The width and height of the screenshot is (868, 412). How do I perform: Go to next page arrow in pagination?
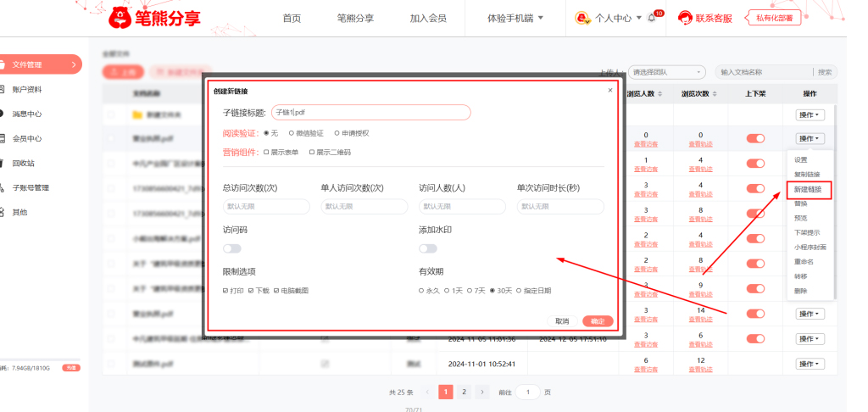coord(482,392)
